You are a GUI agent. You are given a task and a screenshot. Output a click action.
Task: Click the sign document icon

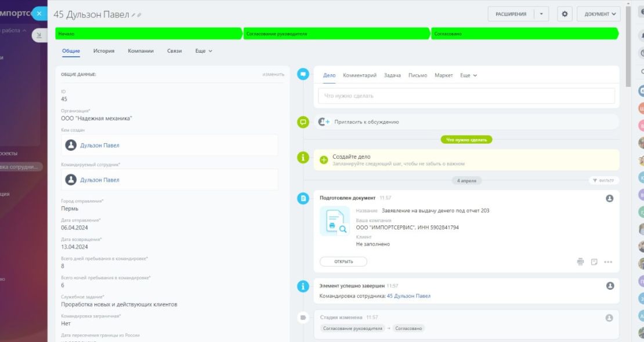coord(594,262)
